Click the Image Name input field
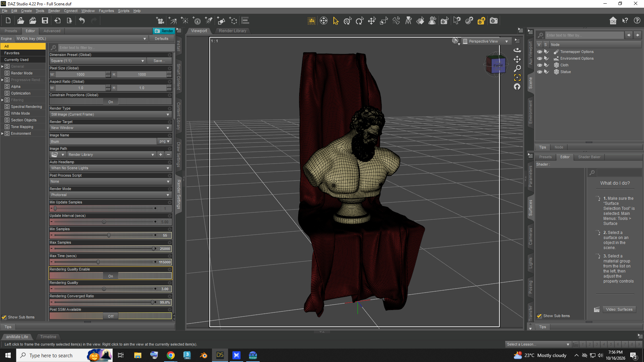This screenshot has width=644, height=362. (103, 141)
